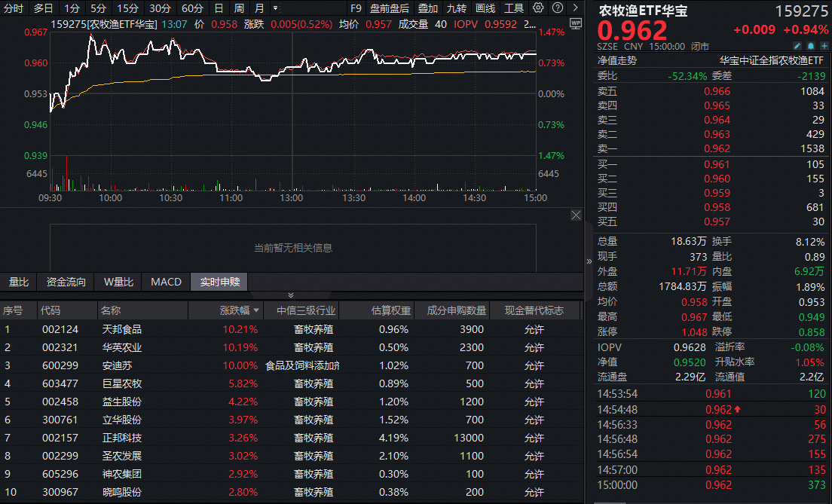Click the pencil edit icon beside price
Viewport: 832px width, 504px height.
pos(797,46)
